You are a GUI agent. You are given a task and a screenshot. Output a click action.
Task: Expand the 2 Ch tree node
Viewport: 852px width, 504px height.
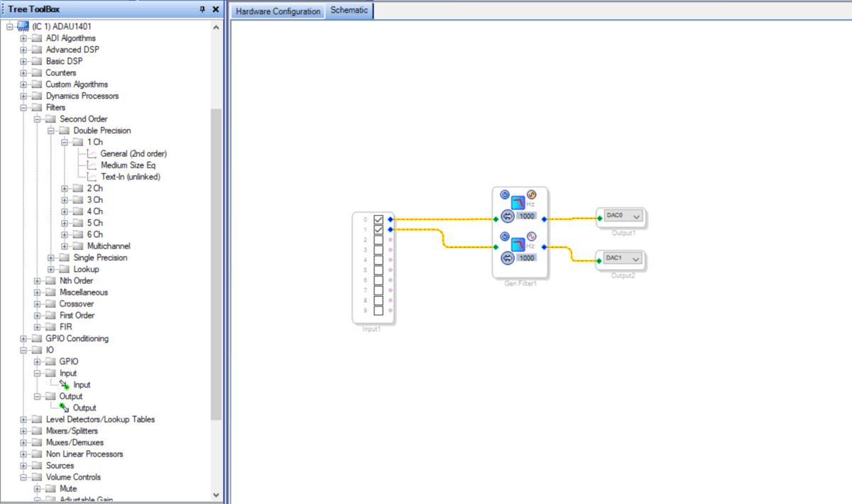click(x=65, y=188)
